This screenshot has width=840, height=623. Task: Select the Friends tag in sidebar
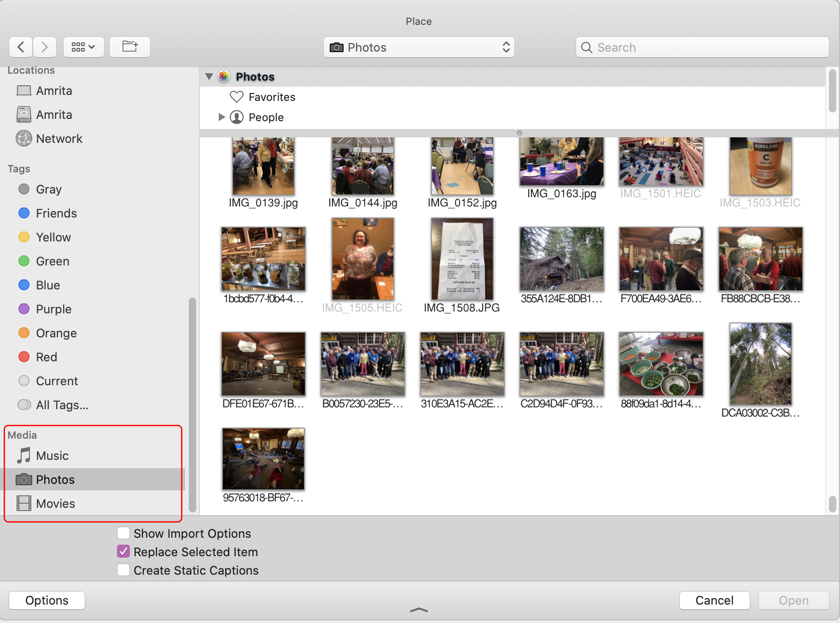tap(56, 213)
